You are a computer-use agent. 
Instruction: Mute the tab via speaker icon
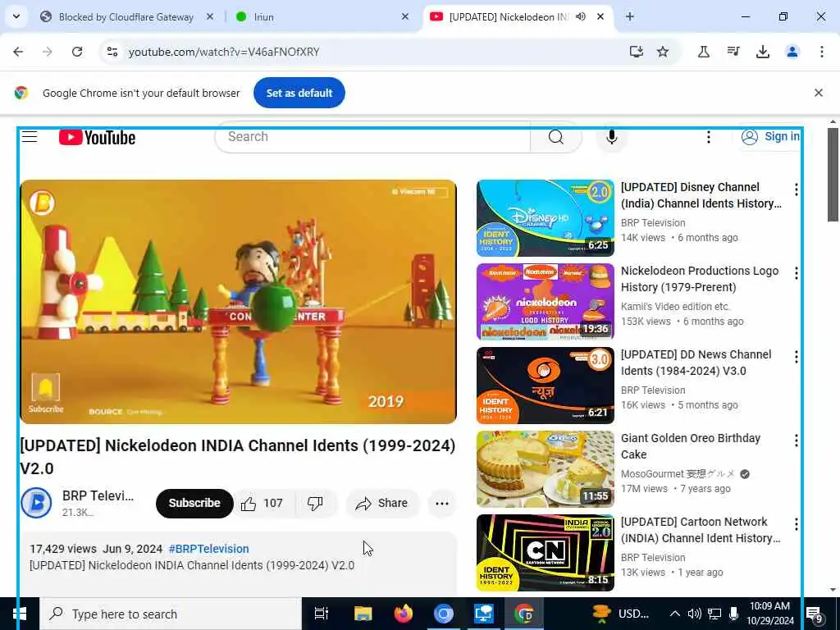pyautogui.click(x=581, y=16)
